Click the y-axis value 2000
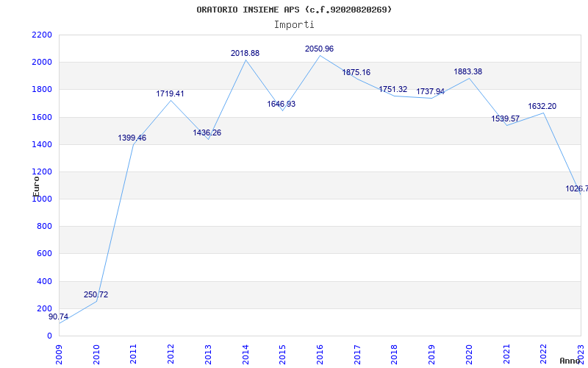The height and width of the screenshot is (368, 588). (x=42, y=63)
